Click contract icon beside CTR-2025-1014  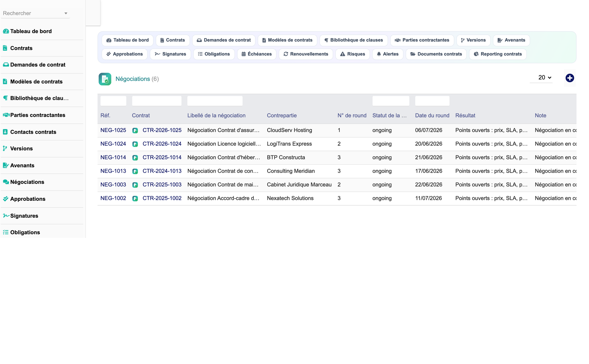[x=135, y=158]
